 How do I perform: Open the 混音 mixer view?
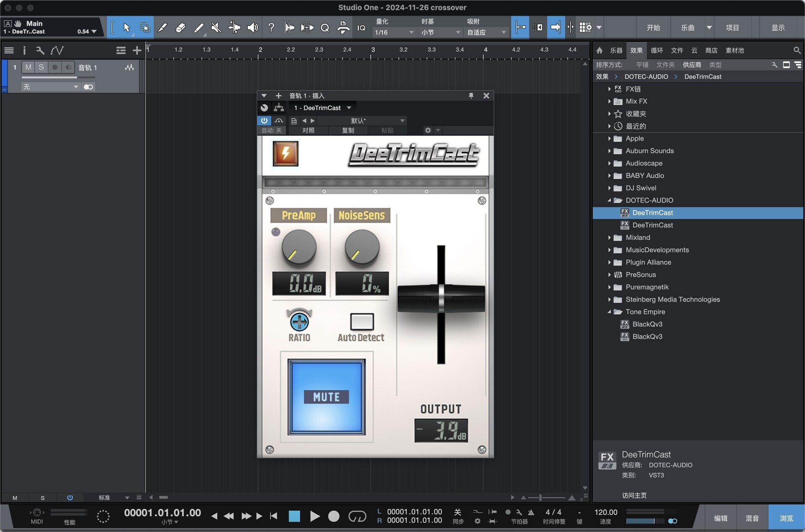pyautogui.click(x=752, y=518)
